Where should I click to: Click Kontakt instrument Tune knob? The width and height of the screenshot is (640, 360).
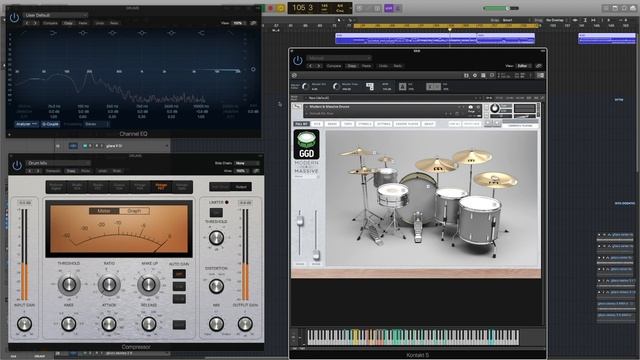[494, 108]
